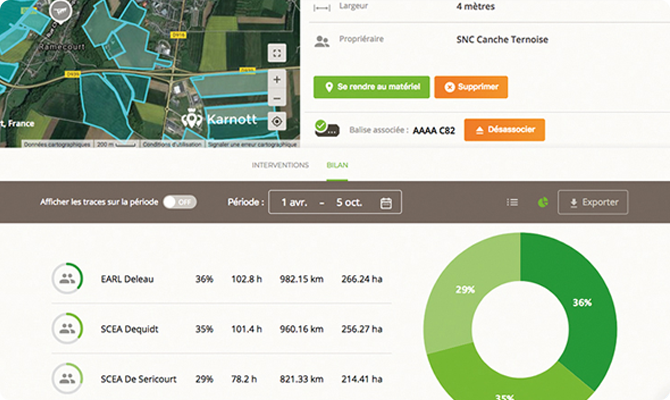Click the 256.27 ha value

(362, 329)
